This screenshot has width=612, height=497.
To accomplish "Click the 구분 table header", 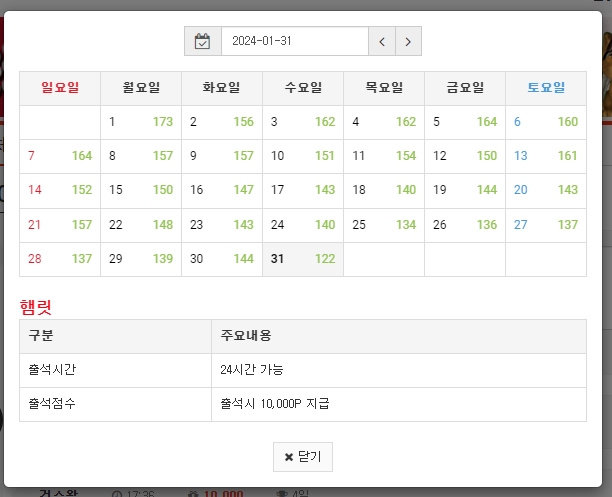I will (x=116, y=336).
